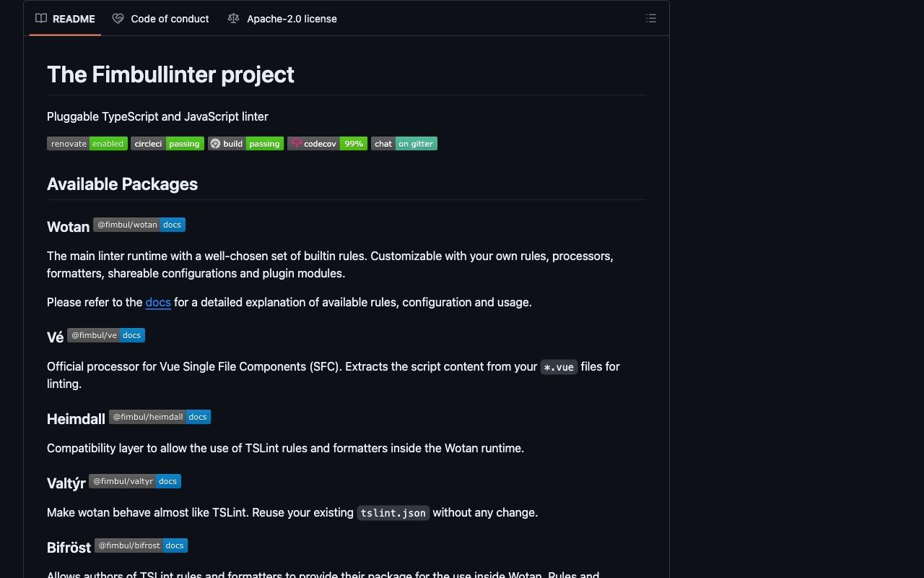Click the codecov 99% badge
Image resolution: width=924 pixels, height=578 pixels.
coord(328,144)
